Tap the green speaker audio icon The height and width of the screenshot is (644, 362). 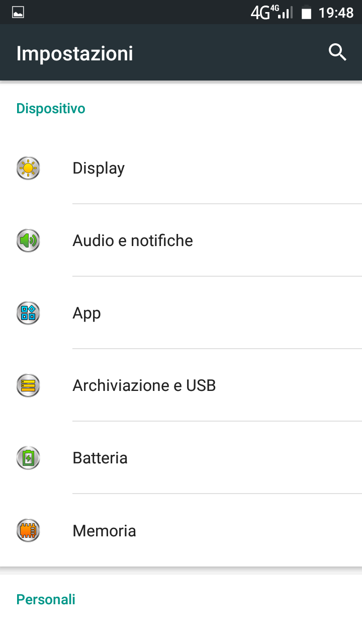point(28,240)
